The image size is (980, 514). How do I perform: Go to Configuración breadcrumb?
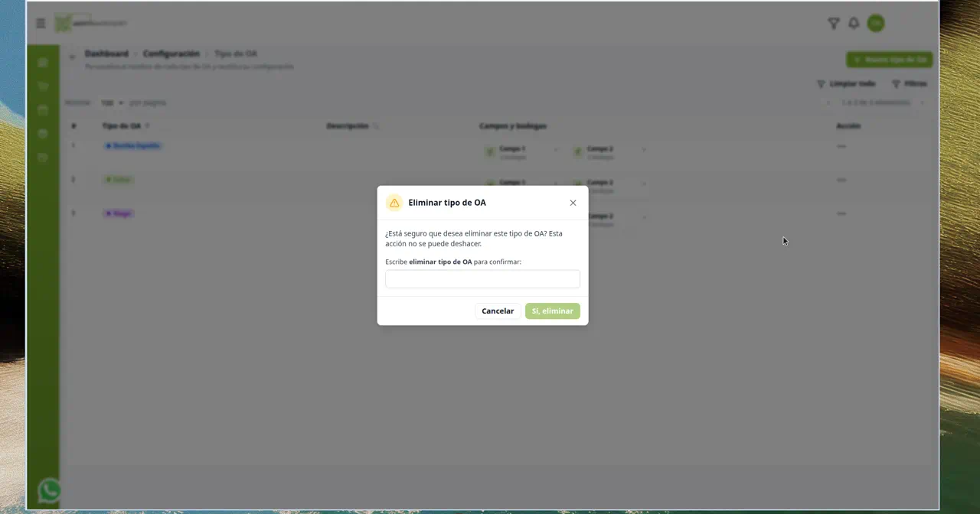(171, 54)
